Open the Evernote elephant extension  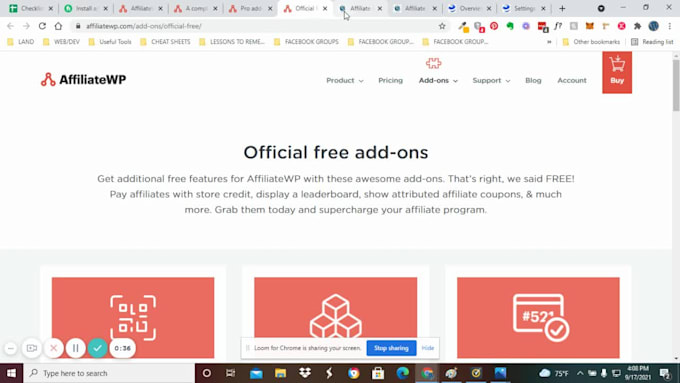[510, 26]
